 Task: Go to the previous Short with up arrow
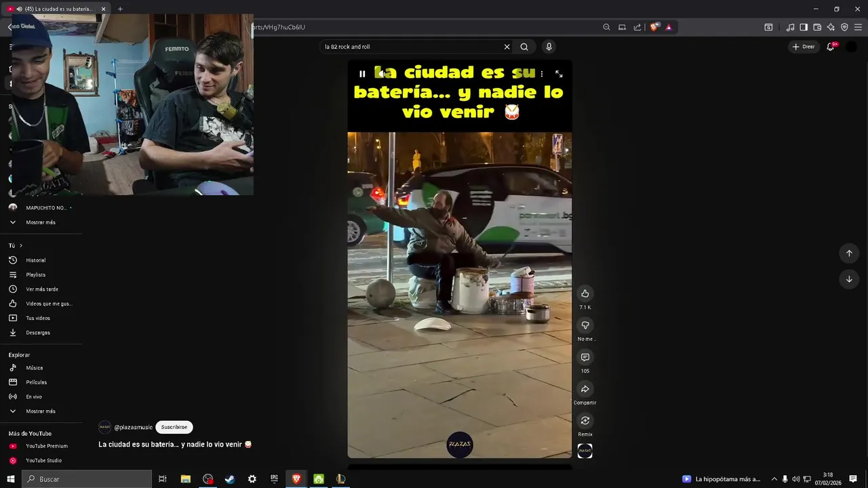point(849,253)
